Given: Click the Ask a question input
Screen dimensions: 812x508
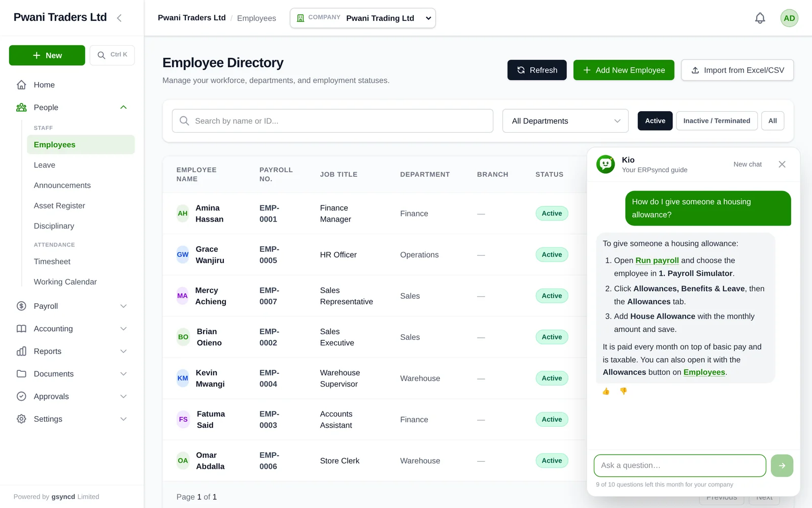Looking at the screenshot, I should coord(680,465).
